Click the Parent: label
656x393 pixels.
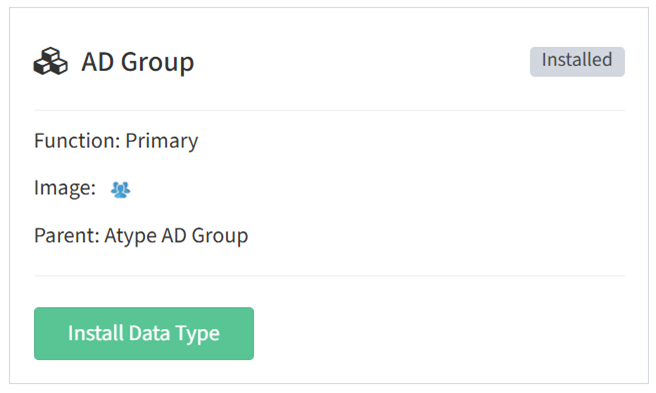coord(67,235)
